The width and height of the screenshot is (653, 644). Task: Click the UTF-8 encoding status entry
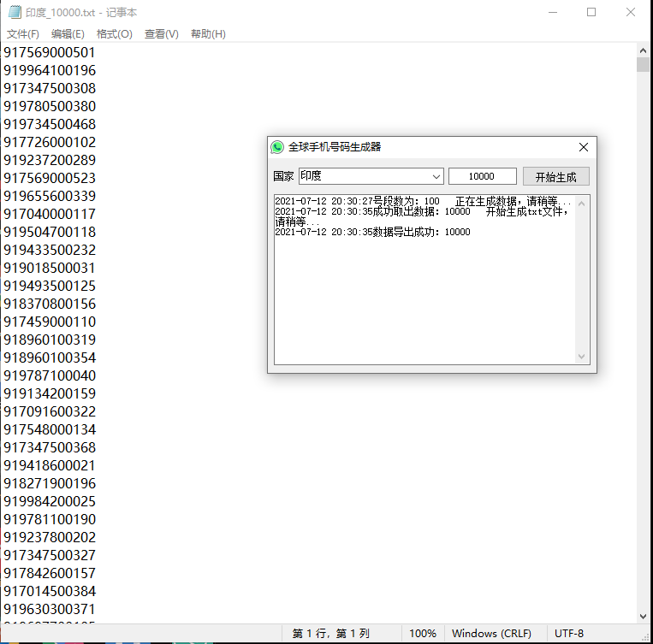point(569,634)
